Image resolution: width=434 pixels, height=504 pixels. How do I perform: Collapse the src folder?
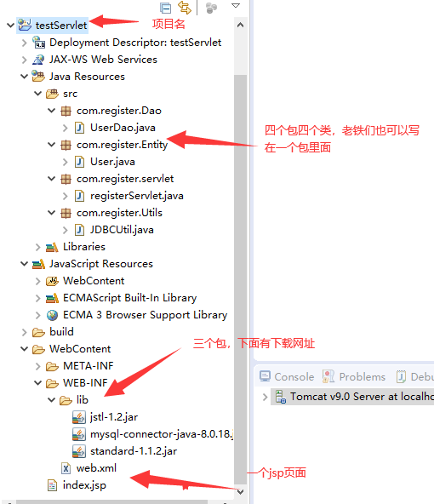[x=38, y=93]
